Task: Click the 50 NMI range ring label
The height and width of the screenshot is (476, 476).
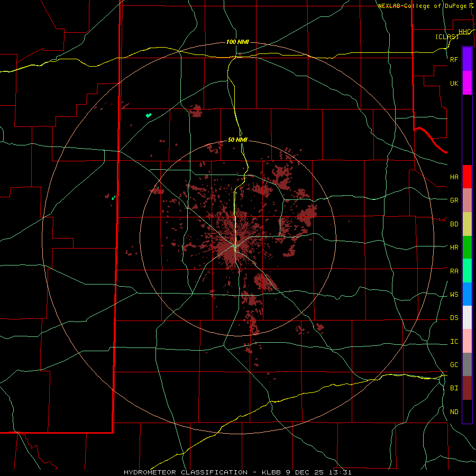Action: click(x=237, y=140)
